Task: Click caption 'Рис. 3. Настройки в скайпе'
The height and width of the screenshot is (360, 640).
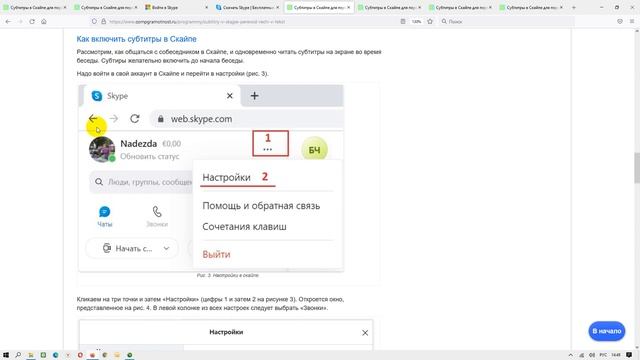Action: coord(227,276)
